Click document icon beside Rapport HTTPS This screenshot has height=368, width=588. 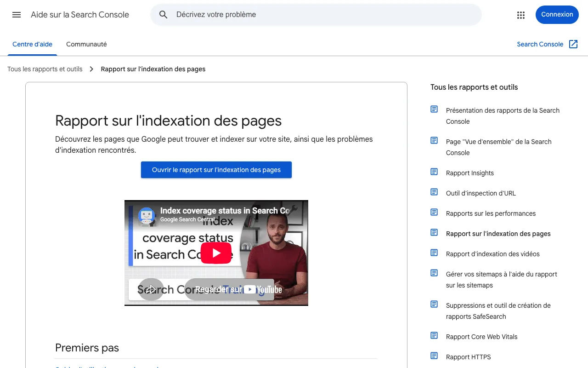(x=434, y=356)
